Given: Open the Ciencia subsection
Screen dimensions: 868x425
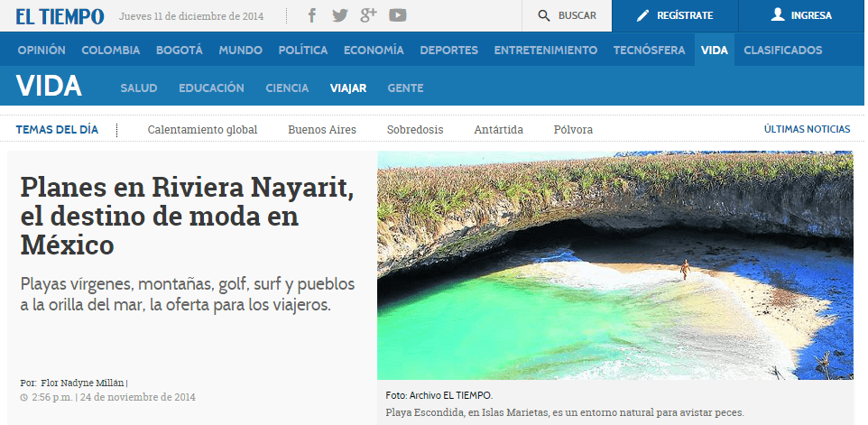Looking at the screenshot, I should click(287, 88).
